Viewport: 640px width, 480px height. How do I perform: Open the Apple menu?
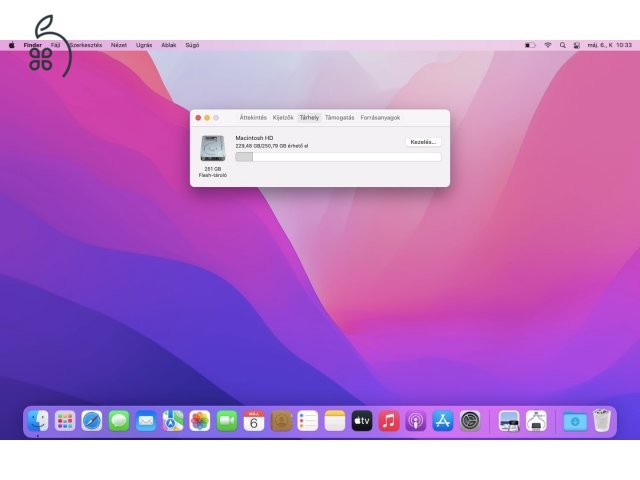[12, 45]
